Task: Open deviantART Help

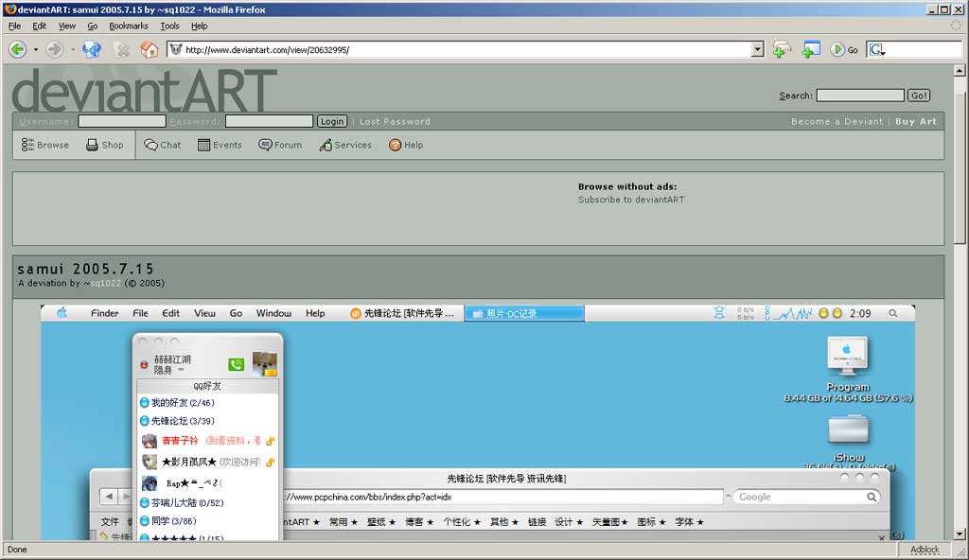Action: click(406, 145)
